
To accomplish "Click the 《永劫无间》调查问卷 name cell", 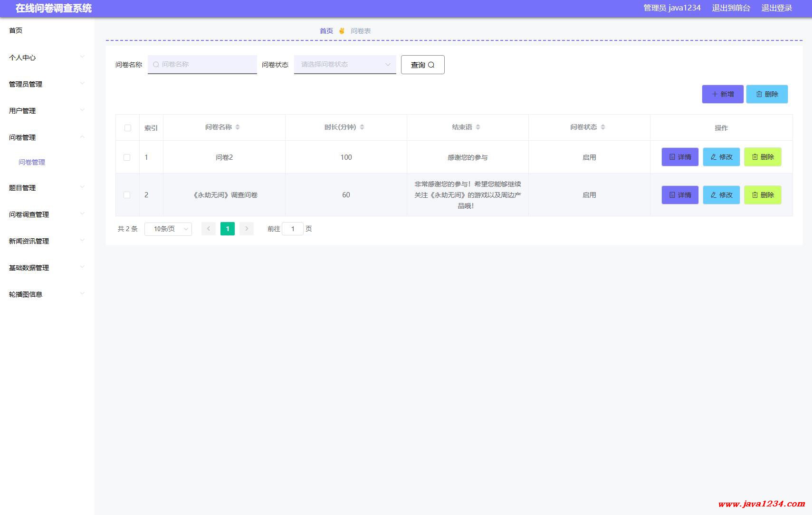I will coord(224,195).
